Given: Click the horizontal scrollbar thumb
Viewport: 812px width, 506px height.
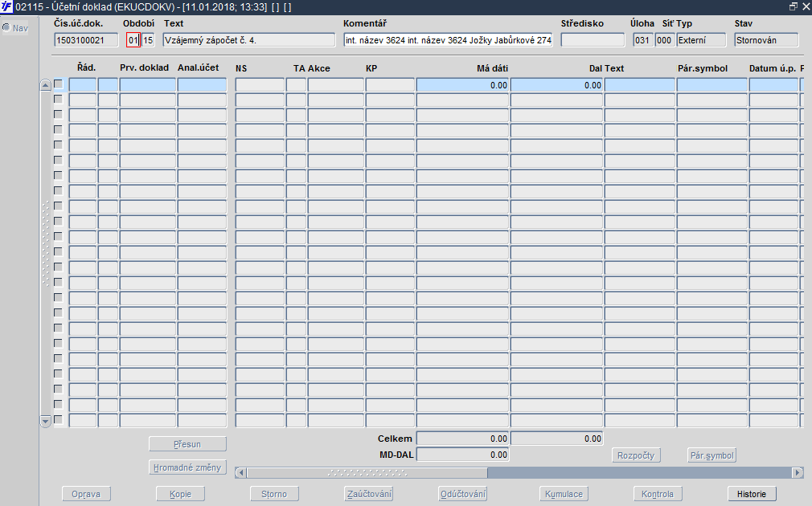Looking at the screenshot, I should click(367, 472).
